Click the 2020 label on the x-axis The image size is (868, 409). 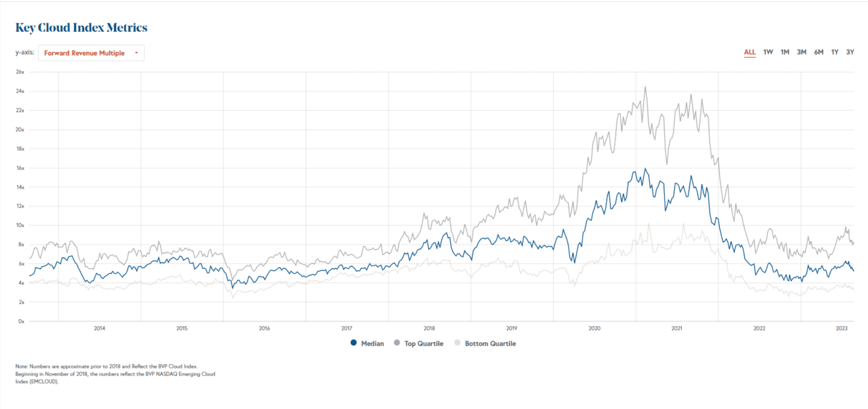coord(594,329)
